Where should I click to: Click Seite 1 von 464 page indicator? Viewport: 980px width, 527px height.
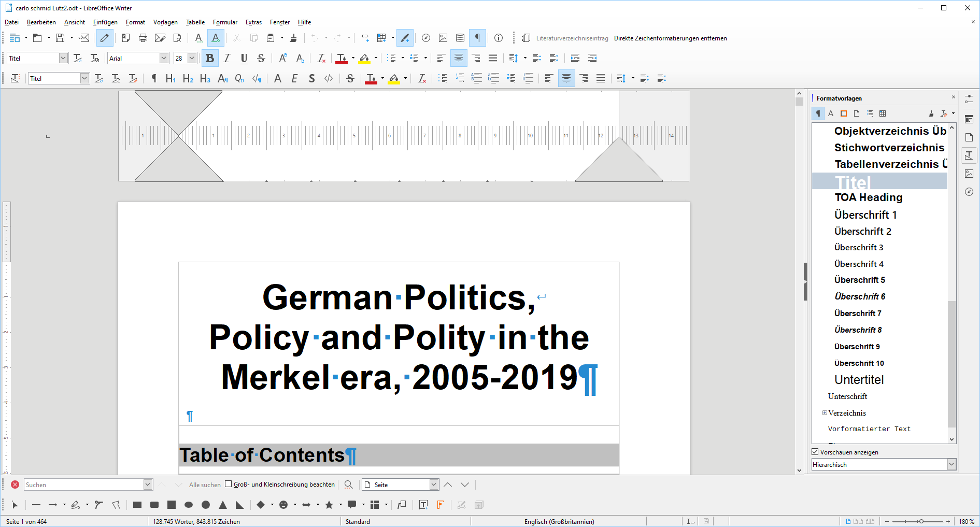(26, 522)
